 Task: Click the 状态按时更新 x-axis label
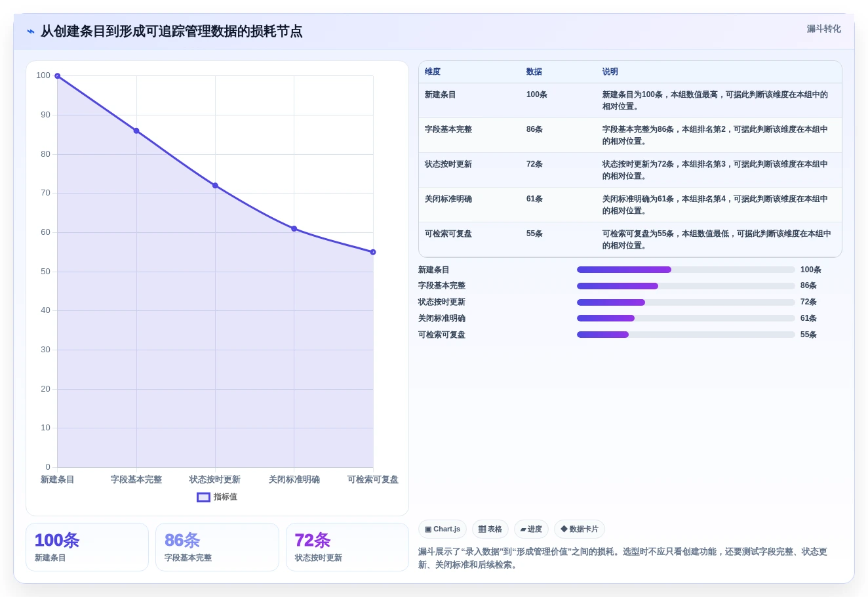pyautogui.click(x=215, y=480)
